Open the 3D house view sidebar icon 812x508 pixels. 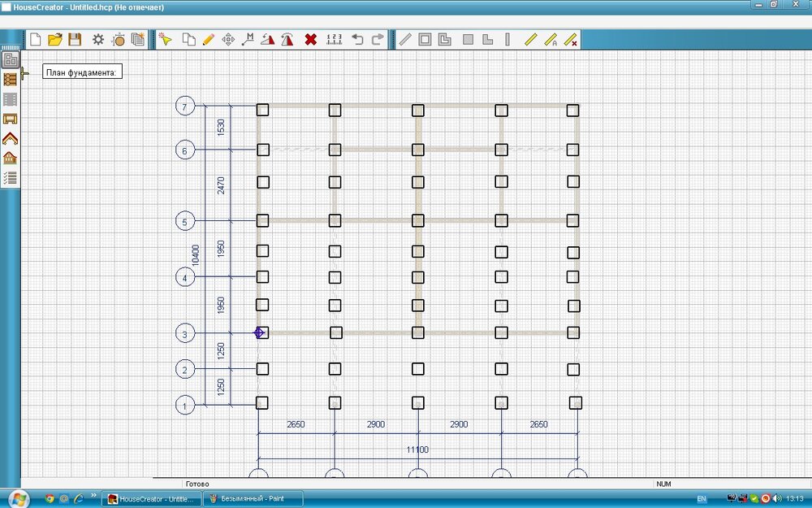pyautogui.click(x=11, y=158)
